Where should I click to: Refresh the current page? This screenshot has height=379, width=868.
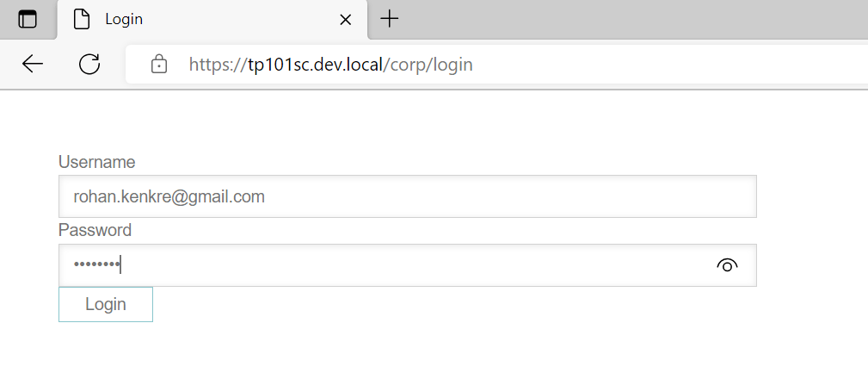click(x=89, y=64)
